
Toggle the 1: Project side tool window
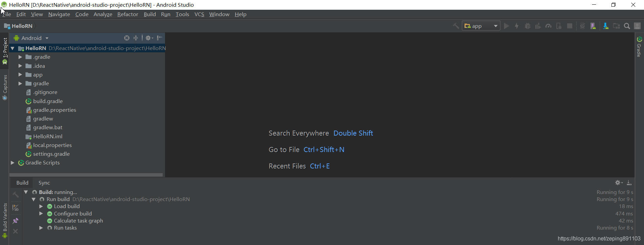[x=5, y=51]
